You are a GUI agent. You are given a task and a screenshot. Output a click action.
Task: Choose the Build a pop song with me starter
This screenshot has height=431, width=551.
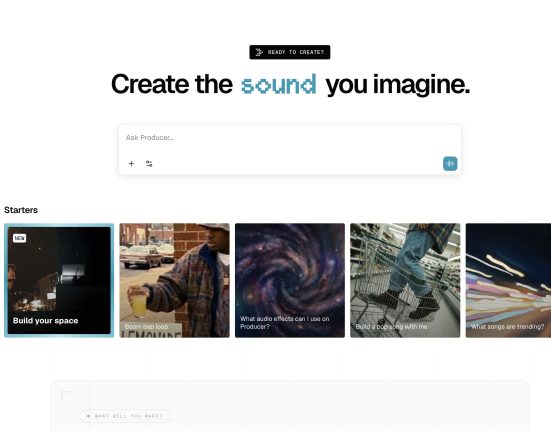(405, 280)
